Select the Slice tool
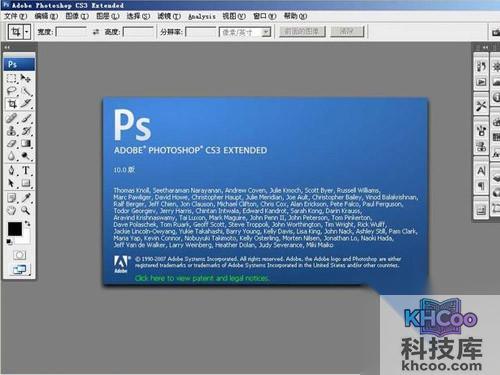Viewport: 500px width, 375px height. point(26,104)
